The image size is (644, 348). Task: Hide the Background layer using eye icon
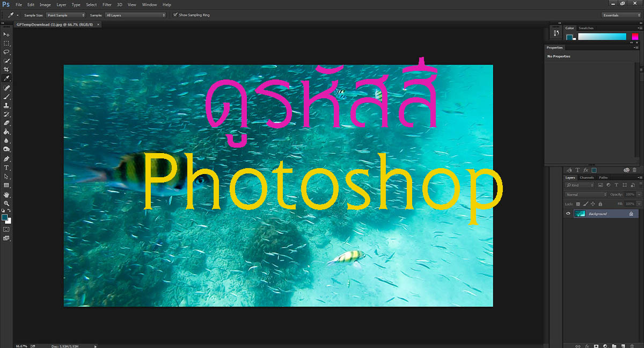[x=568, y=214]
